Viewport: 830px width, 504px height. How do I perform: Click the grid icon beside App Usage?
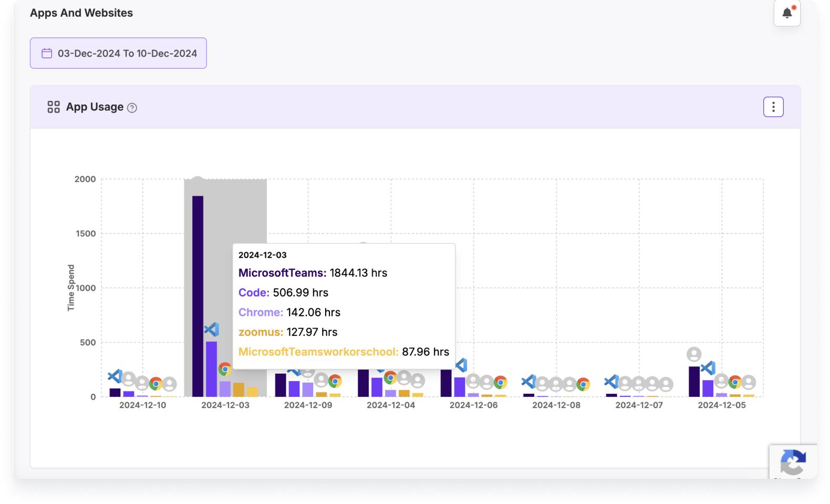(x=54, y=107)
